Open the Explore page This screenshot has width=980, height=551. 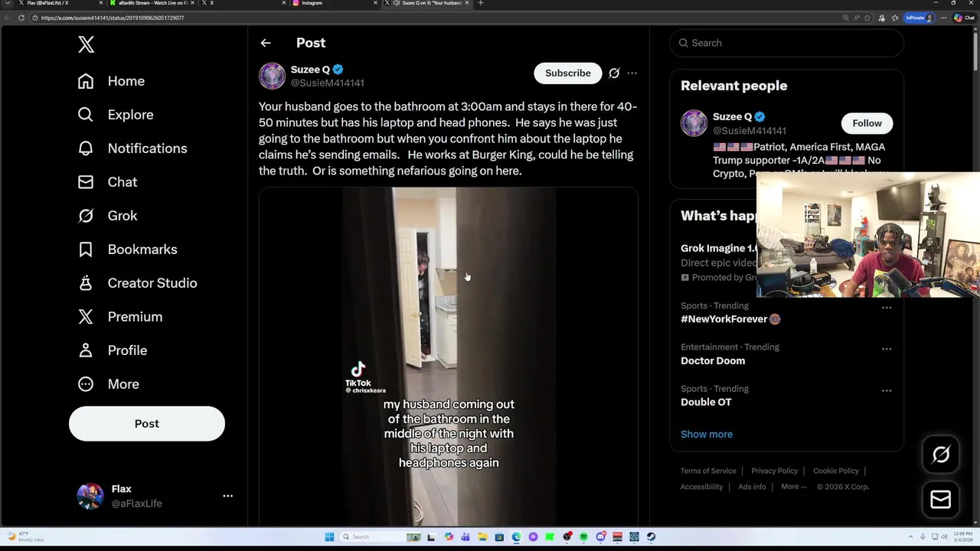(116, 115)
